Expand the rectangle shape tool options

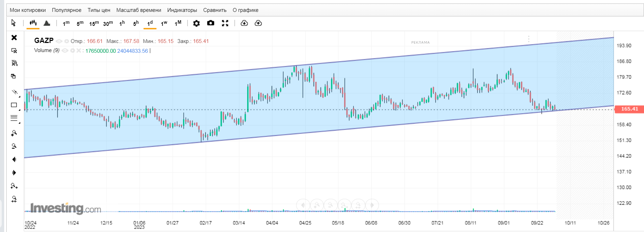(19, 110)
